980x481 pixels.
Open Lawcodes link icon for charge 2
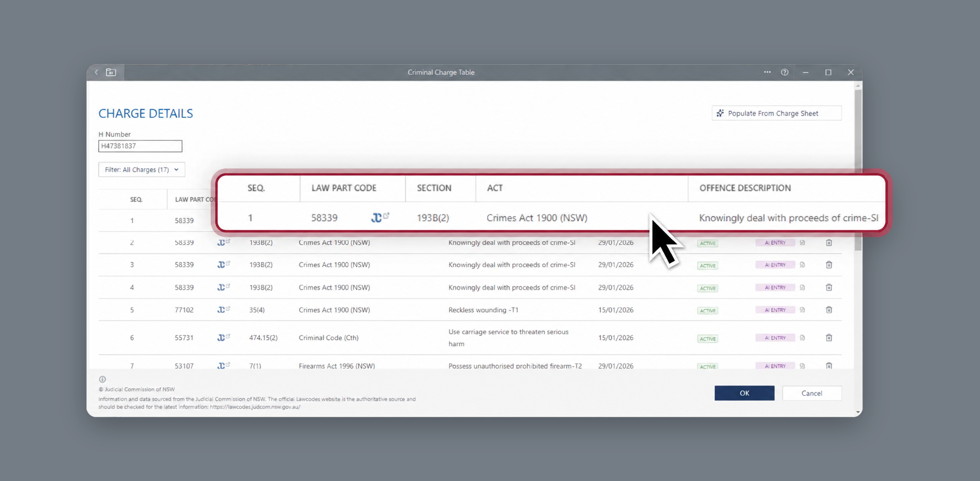[223, 242]
